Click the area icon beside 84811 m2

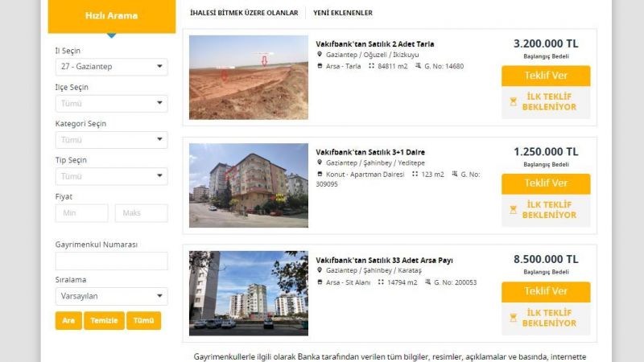point(371,66)
